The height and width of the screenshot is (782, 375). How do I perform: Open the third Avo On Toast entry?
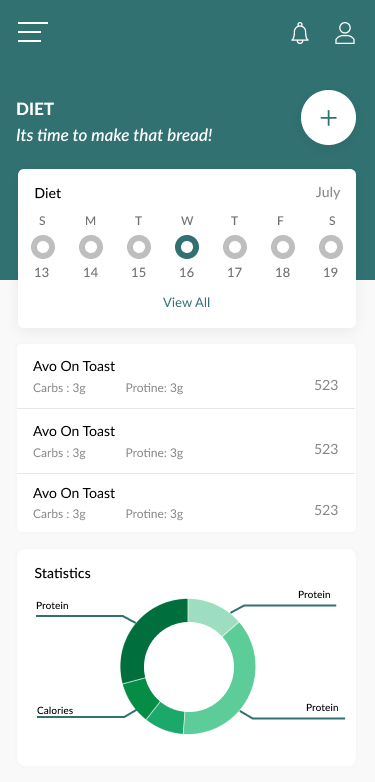click(x=187, y=503)
